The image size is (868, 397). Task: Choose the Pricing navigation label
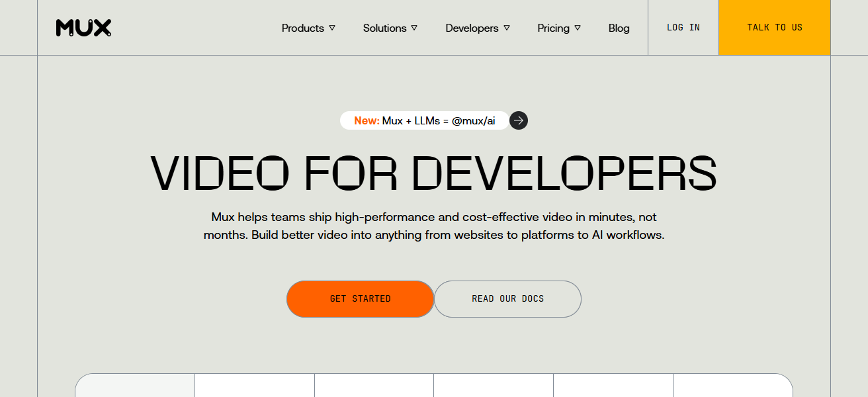click(553, 28)
